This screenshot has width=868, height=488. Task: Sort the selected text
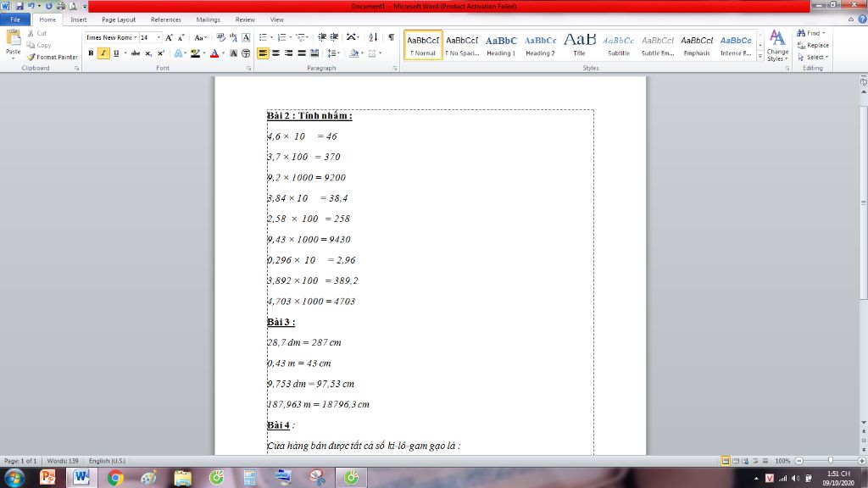[x=373, y=37]
